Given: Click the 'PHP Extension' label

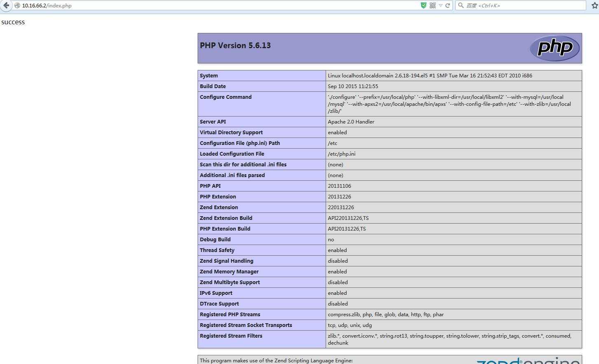Looking at the screenshot, I should pos(218,197).
